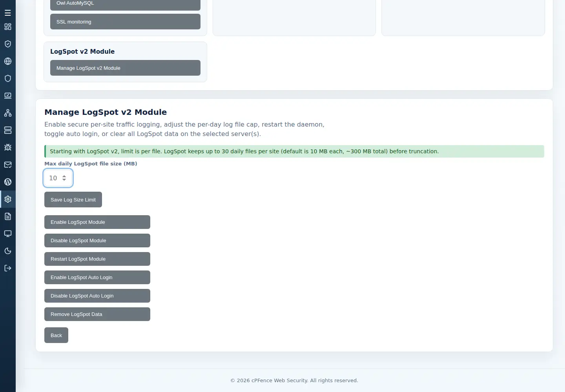Click Save Log Size Limit
This screenshot has width=565, height=392.
(73, 200)
